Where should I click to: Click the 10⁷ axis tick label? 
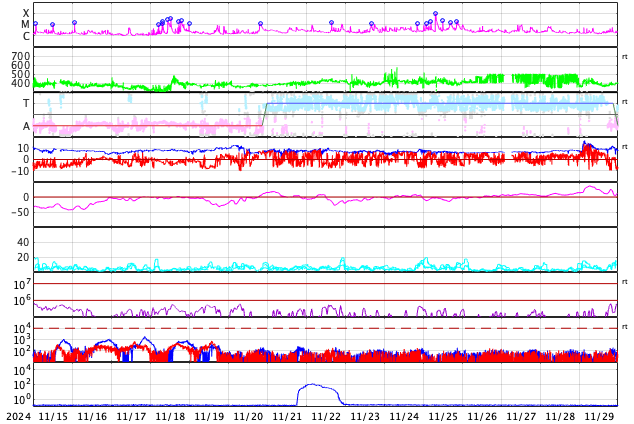(x=20, y=284)
